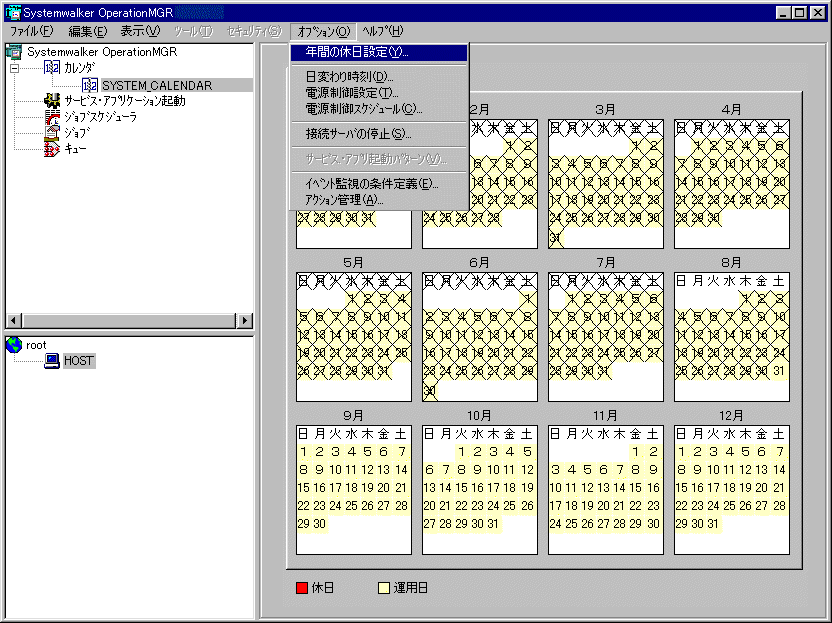Viewport: 832px width, 623px height.
Task: Click the tree pane scroll left arrow
Action: (x=14, y=321)
